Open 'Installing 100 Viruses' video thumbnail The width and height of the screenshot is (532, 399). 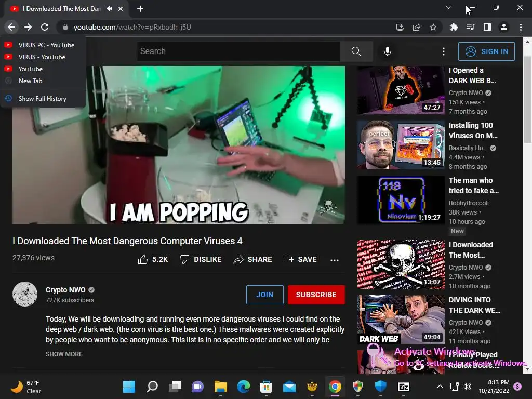pyautogui.click(x=401, y=145)
